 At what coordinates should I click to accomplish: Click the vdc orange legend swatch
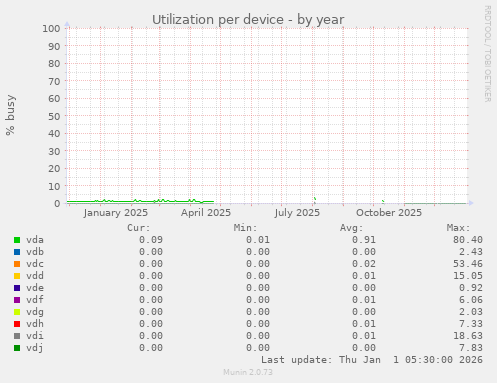point(17,264)
